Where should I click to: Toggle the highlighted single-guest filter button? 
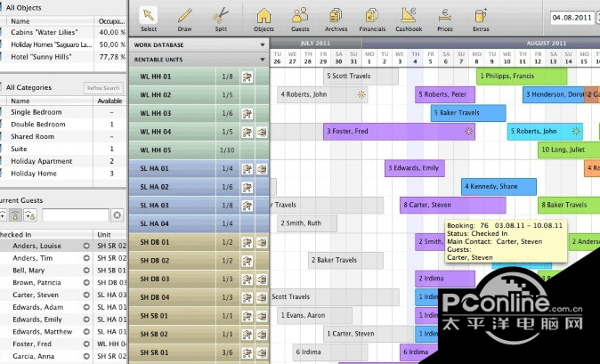tap(15, 215)
